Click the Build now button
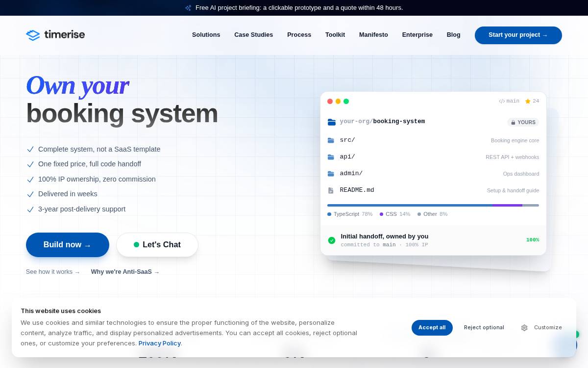This screenshot has width=588, height=368. point(68,245)
